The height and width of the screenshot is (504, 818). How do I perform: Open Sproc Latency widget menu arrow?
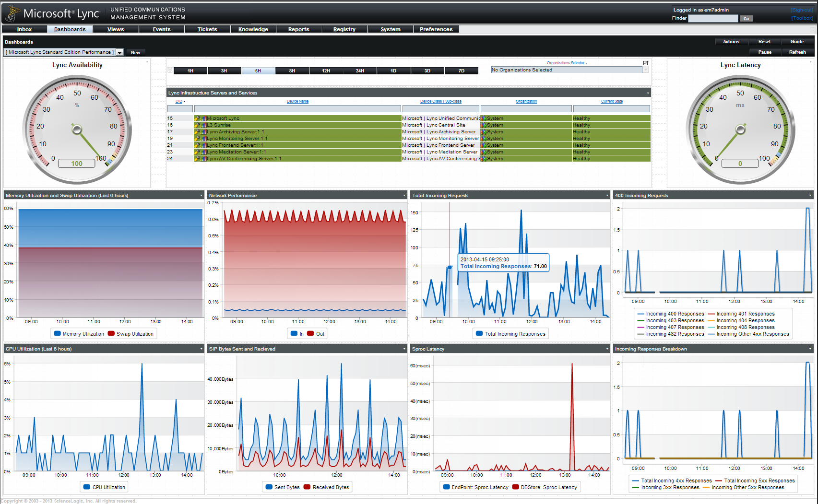[607, 349]
